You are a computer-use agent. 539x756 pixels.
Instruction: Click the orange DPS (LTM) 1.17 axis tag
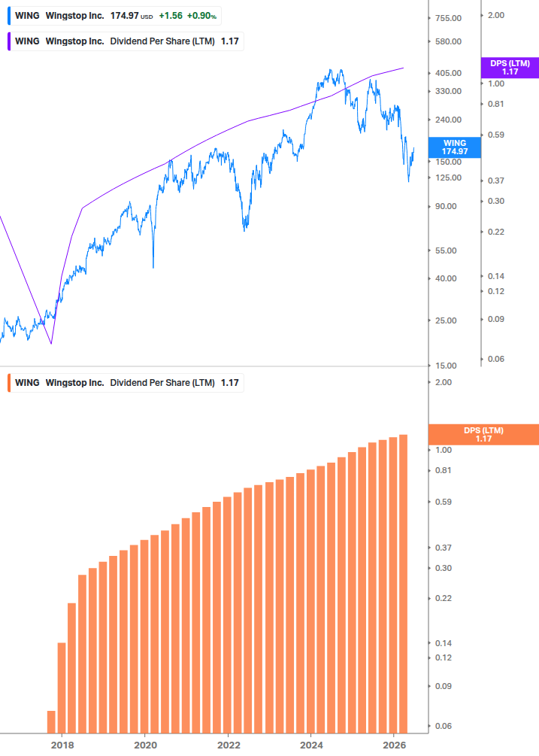(x=483, y=434)
